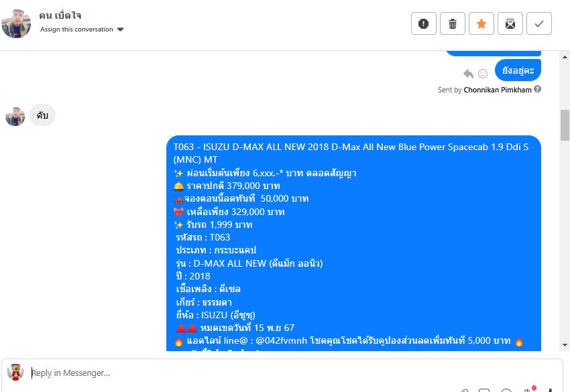Click the line เชื้อเพลิง : ดีเซล

[x=209, y=289]
